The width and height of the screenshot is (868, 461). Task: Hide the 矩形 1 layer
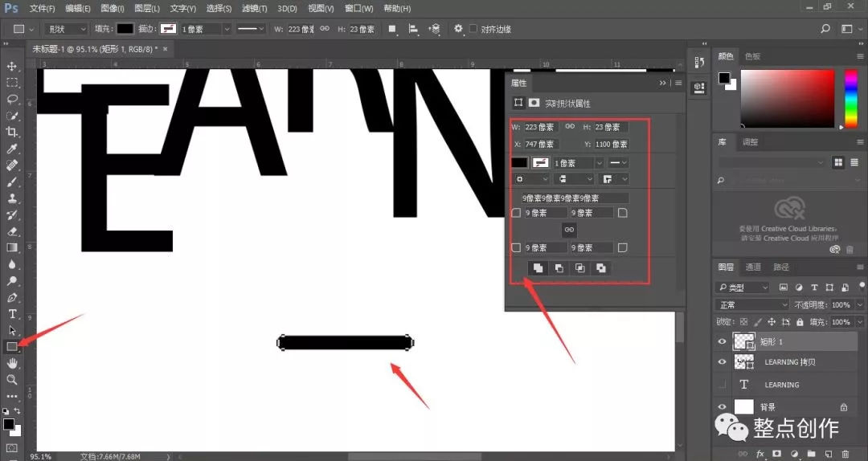click(x=722, y=341)
